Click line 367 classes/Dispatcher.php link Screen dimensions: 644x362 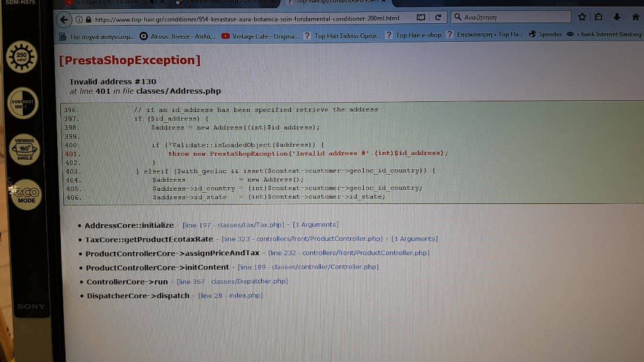tap(232, 281)
